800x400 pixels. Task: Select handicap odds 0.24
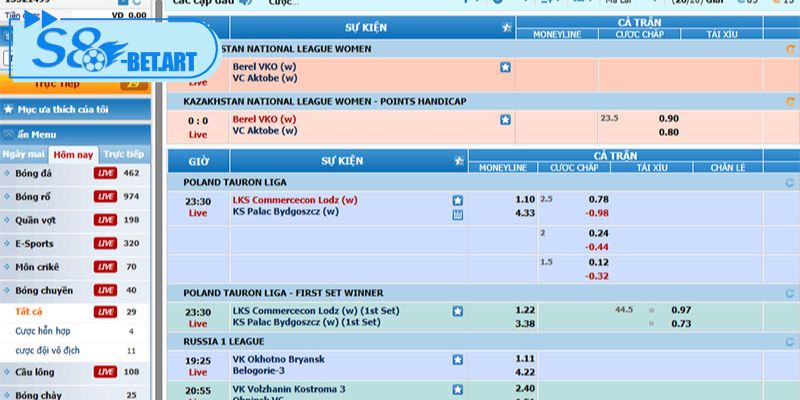(x=598, y=233)
